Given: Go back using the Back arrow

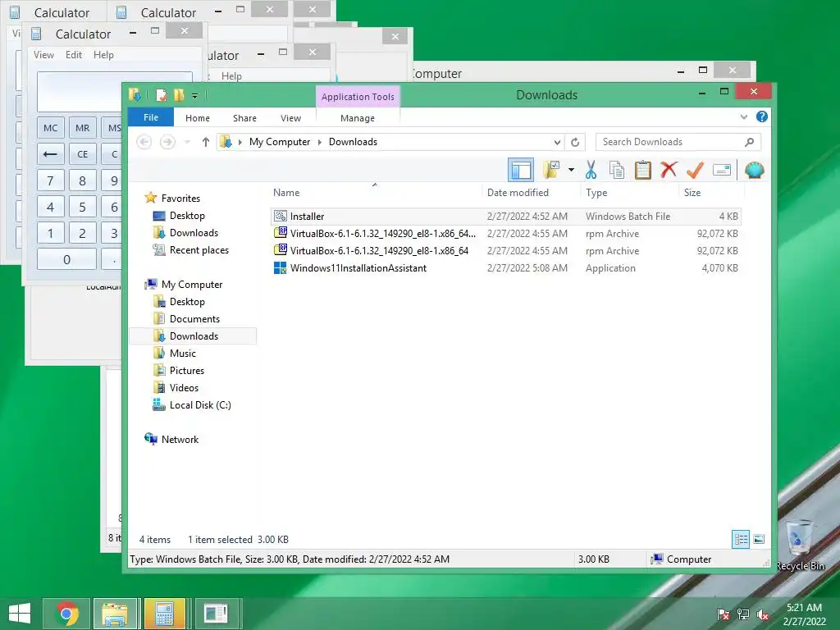Looking at the screenshot, I should click(144, 142).
